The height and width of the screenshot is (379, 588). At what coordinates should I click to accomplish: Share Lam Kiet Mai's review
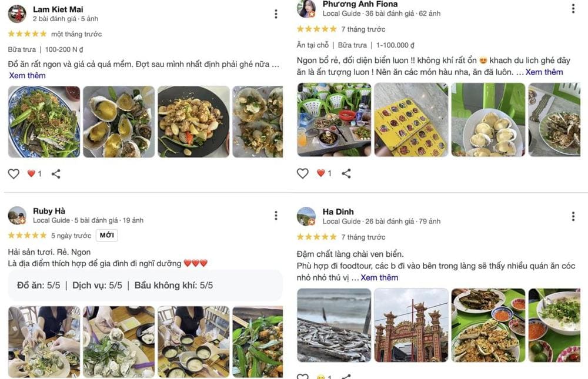pyautogui.click(x=56, y=174)
